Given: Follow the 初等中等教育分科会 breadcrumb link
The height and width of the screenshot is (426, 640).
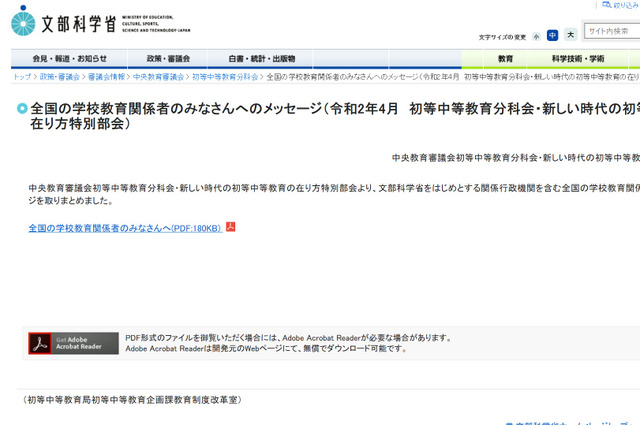Looking at the screenshot, I should coord(225,77).
